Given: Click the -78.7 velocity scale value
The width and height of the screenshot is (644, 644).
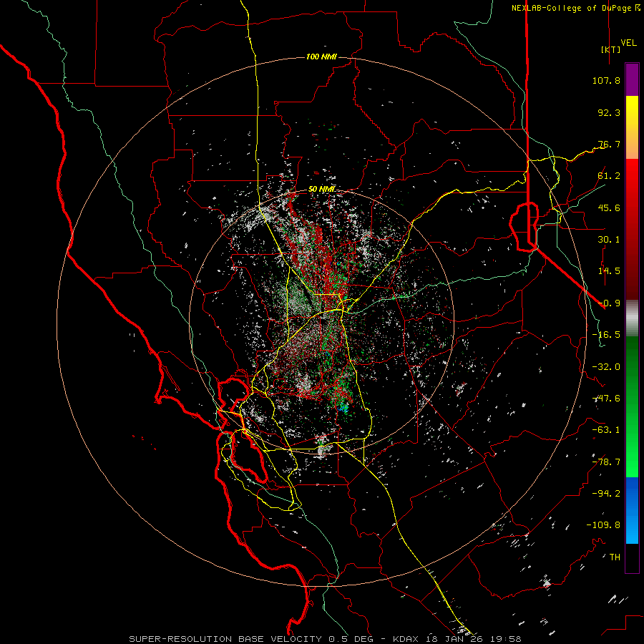Looking at the screenshot, I should click(x=606, y=462).
